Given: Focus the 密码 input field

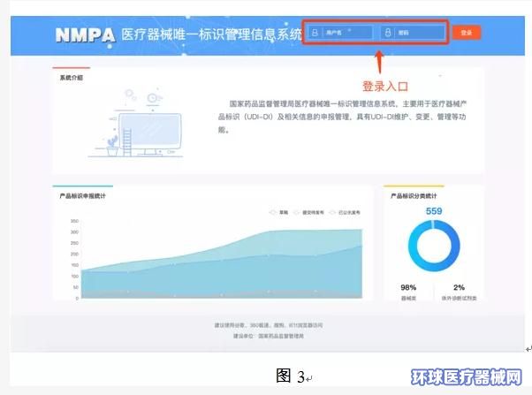Looking at the screenshot, I should point(414,34).
